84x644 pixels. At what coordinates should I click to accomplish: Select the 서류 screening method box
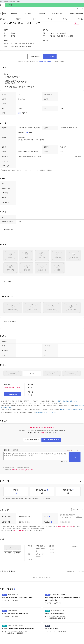(13, 373)
